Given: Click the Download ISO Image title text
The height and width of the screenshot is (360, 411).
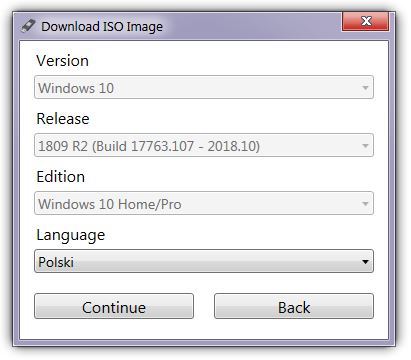Looking at the screenshot, I should (x=102, y=27).
